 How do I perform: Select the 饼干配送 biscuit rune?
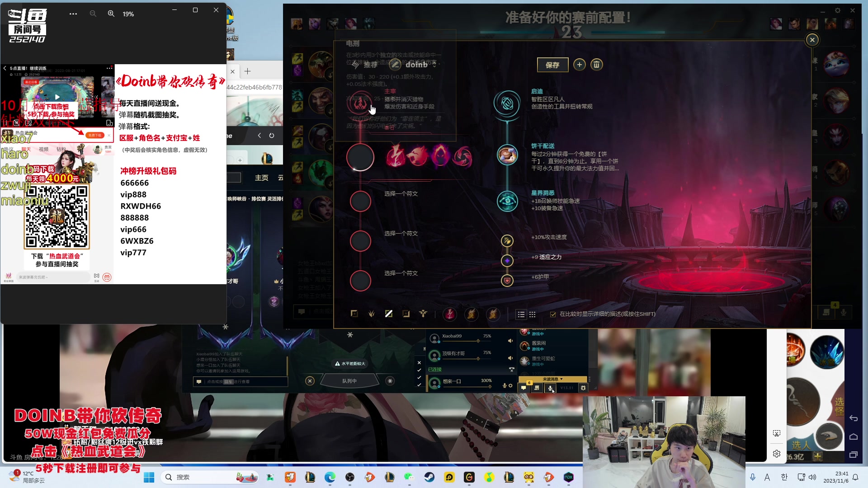click(507, 155)
